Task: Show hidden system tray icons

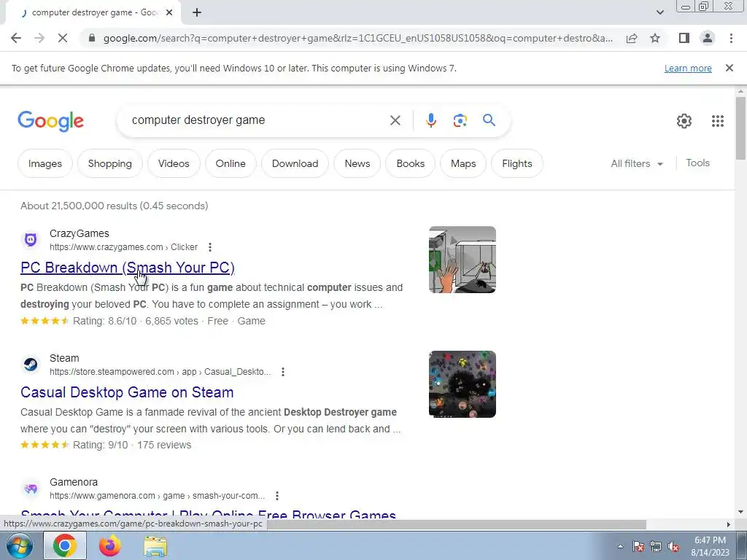Action: [620, 546]
